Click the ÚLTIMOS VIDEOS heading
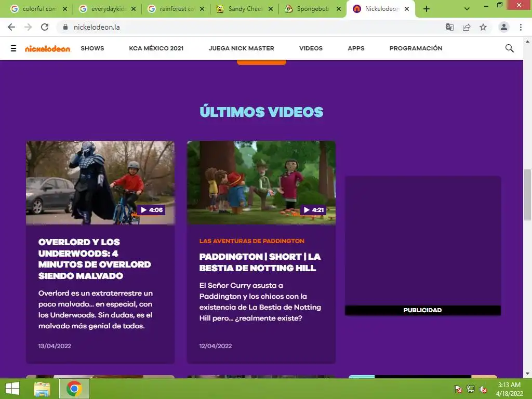This screenshot has width=532, height=399. coord(261,112)
